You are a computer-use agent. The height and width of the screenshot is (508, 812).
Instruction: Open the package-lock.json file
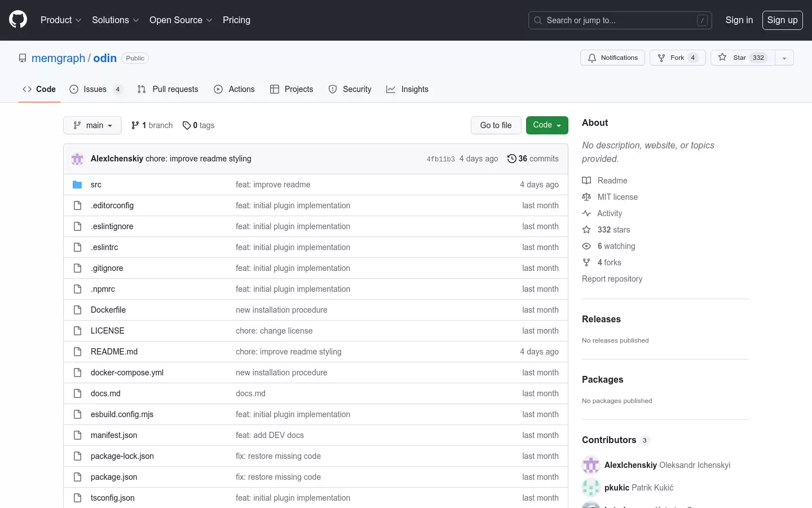pyautogui.click(x=122, y=456)
